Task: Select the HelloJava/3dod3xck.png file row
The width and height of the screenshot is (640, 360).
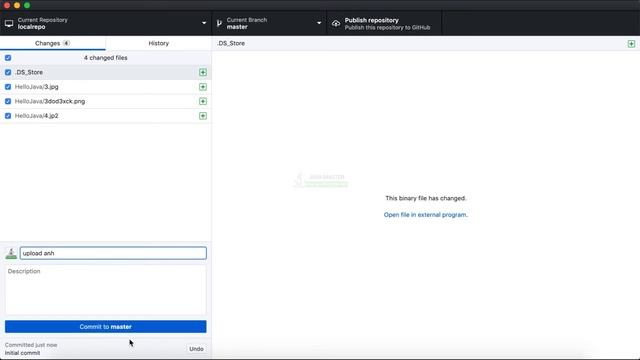Action: tap(106, 101)
